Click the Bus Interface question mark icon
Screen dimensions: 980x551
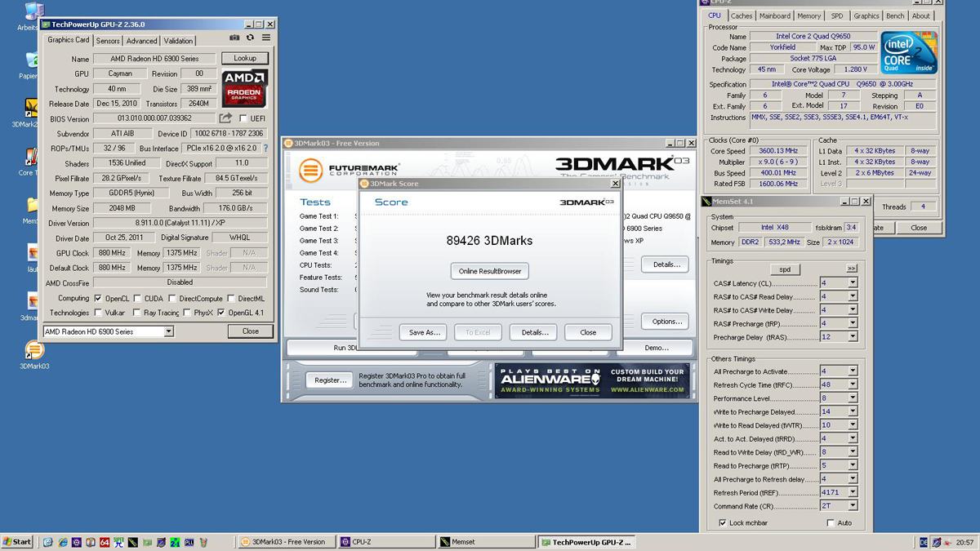pyautogui.click(x=265, y=149)
